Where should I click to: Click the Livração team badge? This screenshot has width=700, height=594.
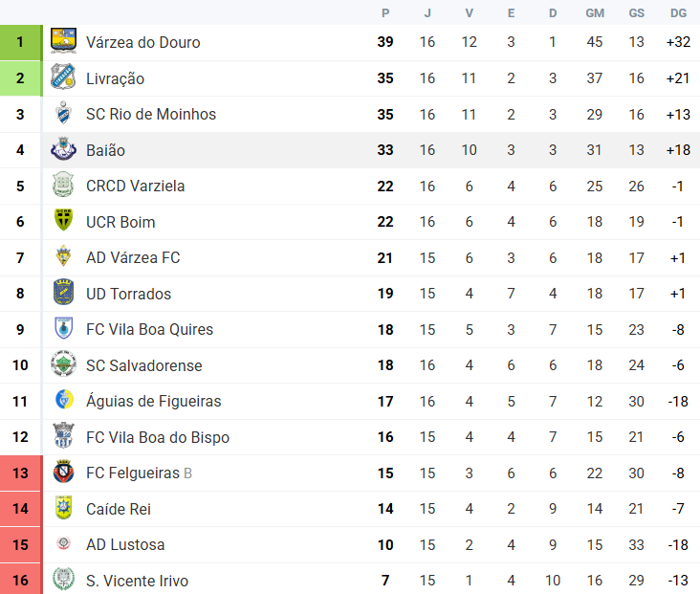63,77
